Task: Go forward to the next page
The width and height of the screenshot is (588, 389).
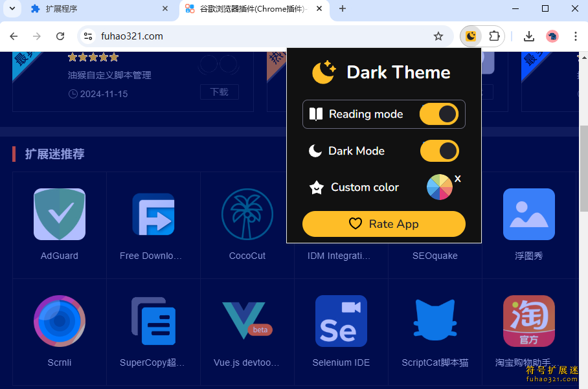Action: pos(37,36)
